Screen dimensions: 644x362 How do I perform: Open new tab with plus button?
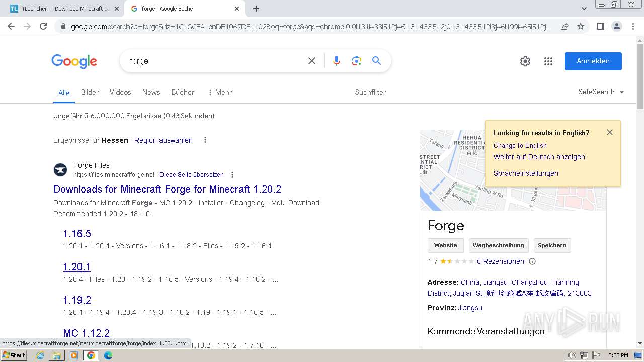pyautogui.click(x=256, y=9)
